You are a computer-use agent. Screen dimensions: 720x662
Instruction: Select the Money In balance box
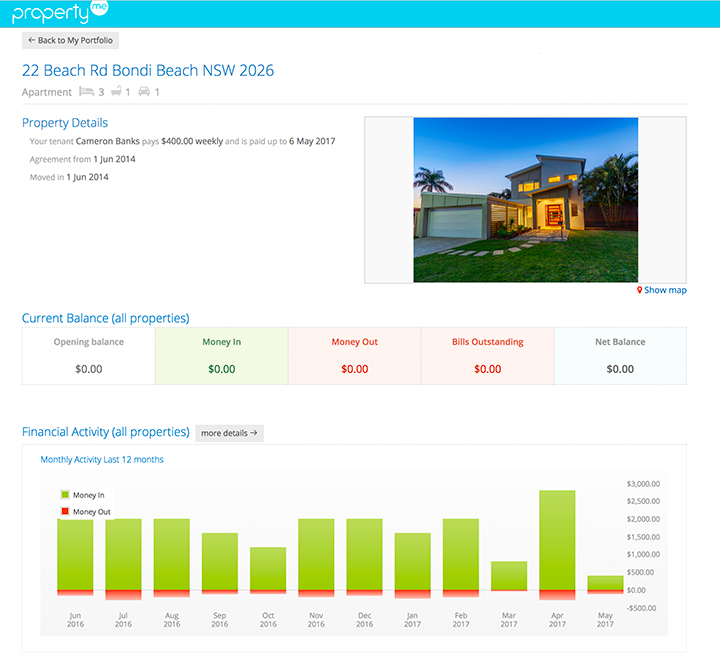point(221,356)
